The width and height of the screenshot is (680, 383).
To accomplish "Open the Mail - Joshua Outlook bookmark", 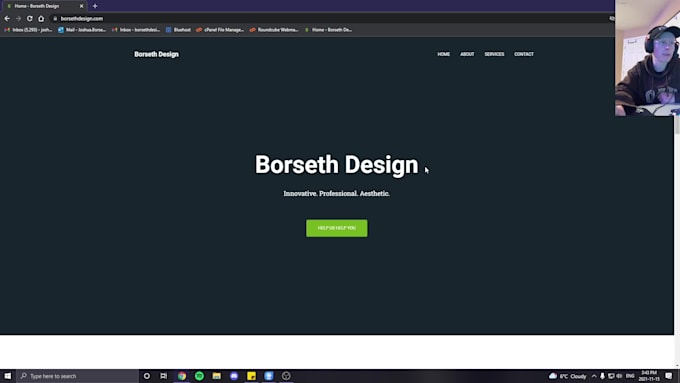I will coord(82,30).
